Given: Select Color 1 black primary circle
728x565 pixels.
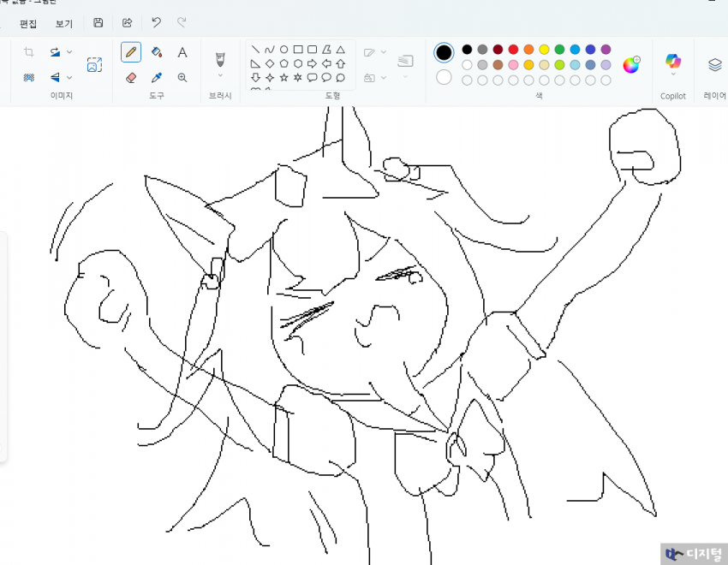Looking at the screenshot, I should click(x=444, y=52).
